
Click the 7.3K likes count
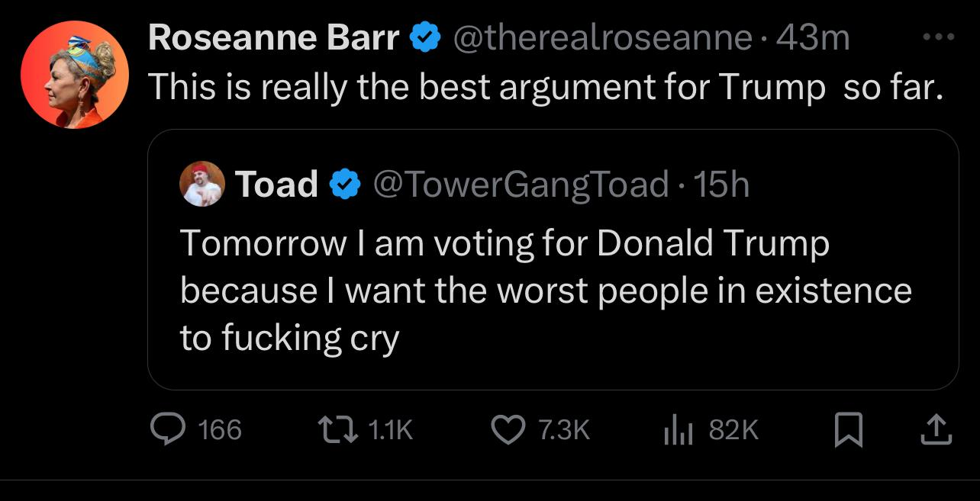click(x=564, y=431)
